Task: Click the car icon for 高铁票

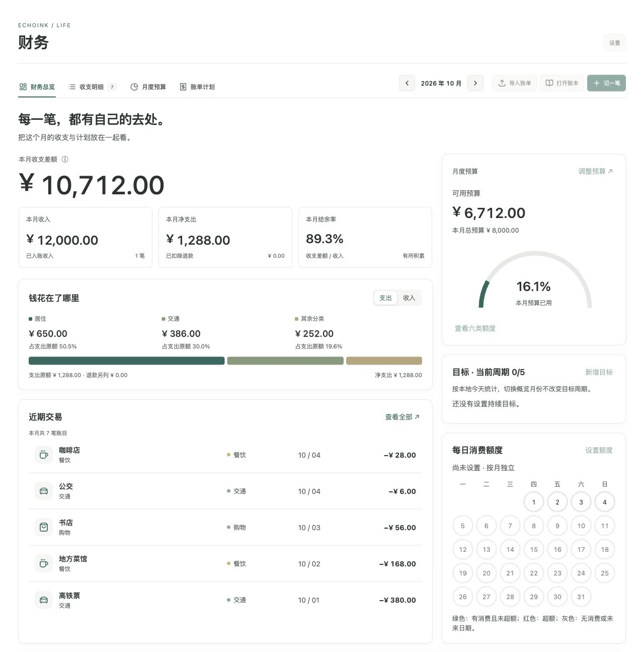Action: [x=44, y=600]
